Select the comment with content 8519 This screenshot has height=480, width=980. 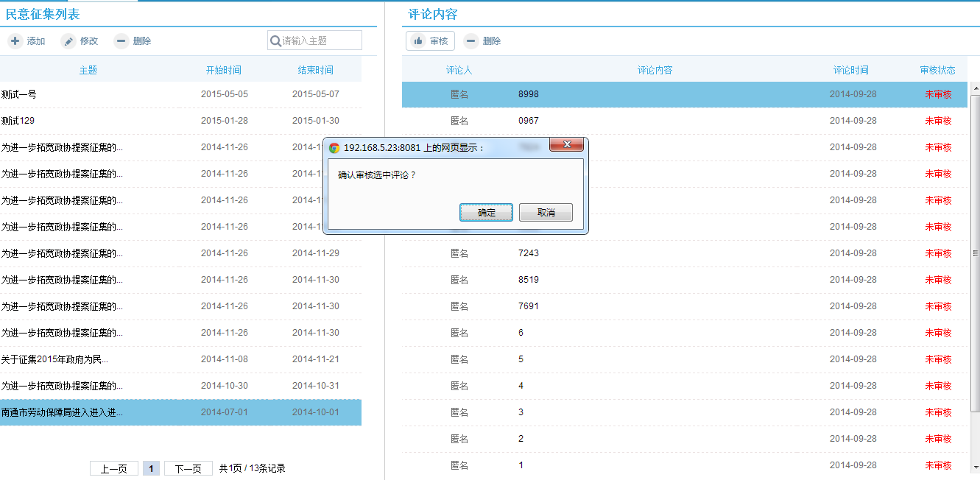pyautogui.click(x=685, y=280)
